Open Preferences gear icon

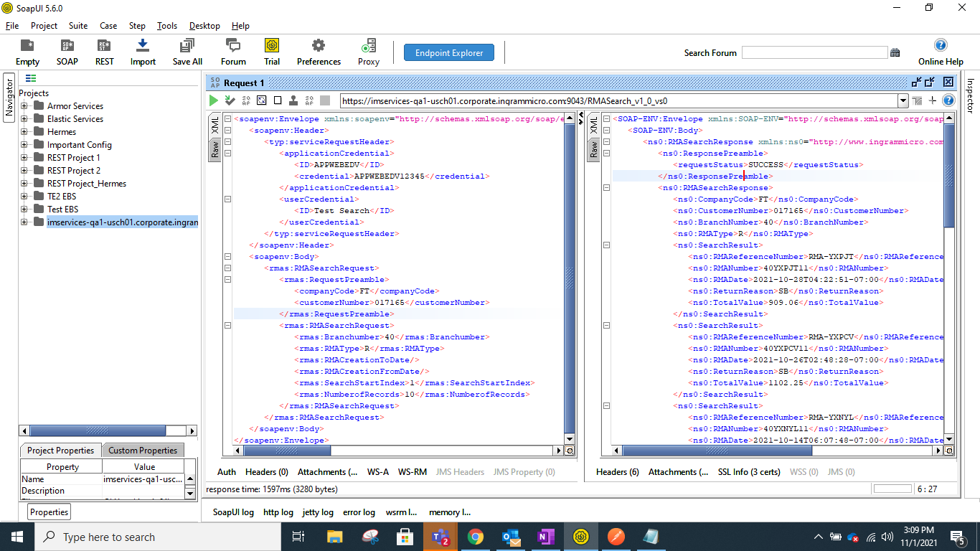(x=319, y=52)
